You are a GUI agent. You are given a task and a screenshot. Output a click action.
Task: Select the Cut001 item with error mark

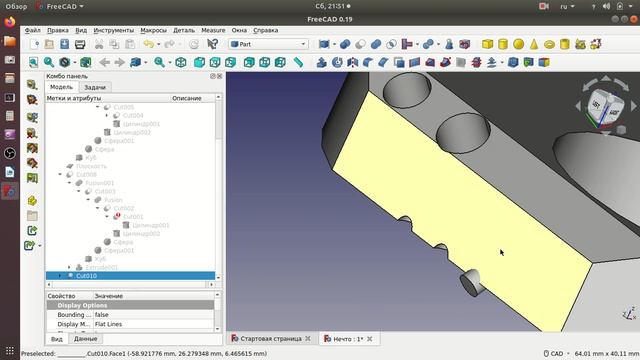(133, 217)
